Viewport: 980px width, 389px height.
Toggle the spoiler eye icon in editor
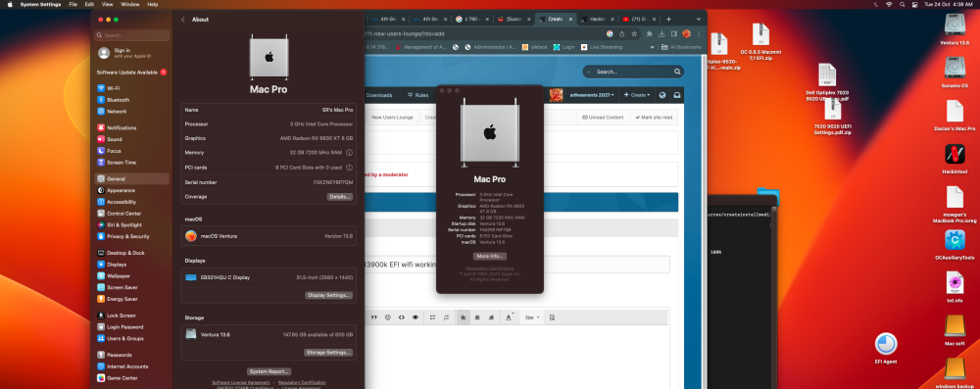(x=415, y=317)
